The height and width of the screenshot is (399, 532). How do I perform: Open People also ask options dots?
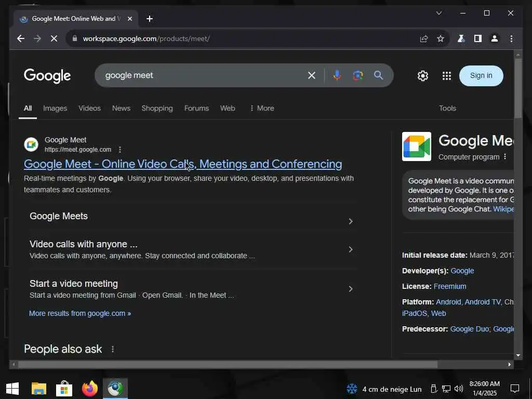click(x=113, y=349)
